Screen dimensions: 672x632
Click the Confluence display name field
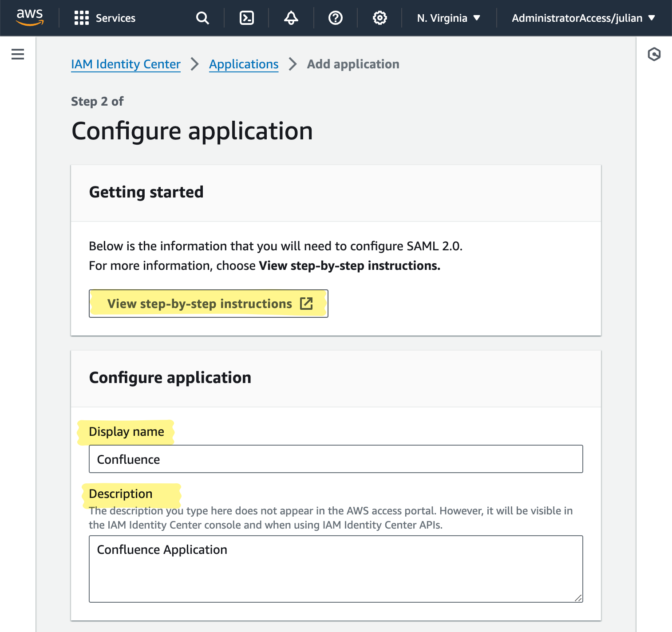point(336,459)
